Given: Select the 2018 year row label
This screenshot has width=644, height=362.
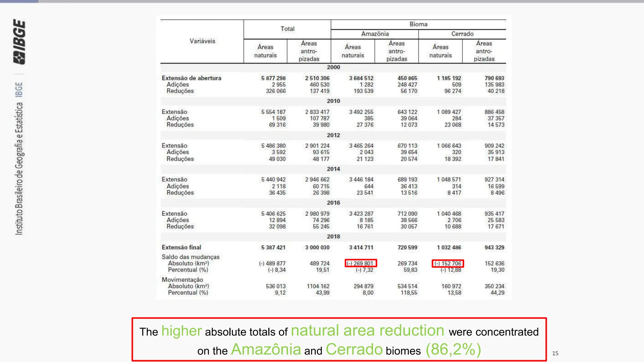Looking at the screenshot, I should (x=333, y=237).
